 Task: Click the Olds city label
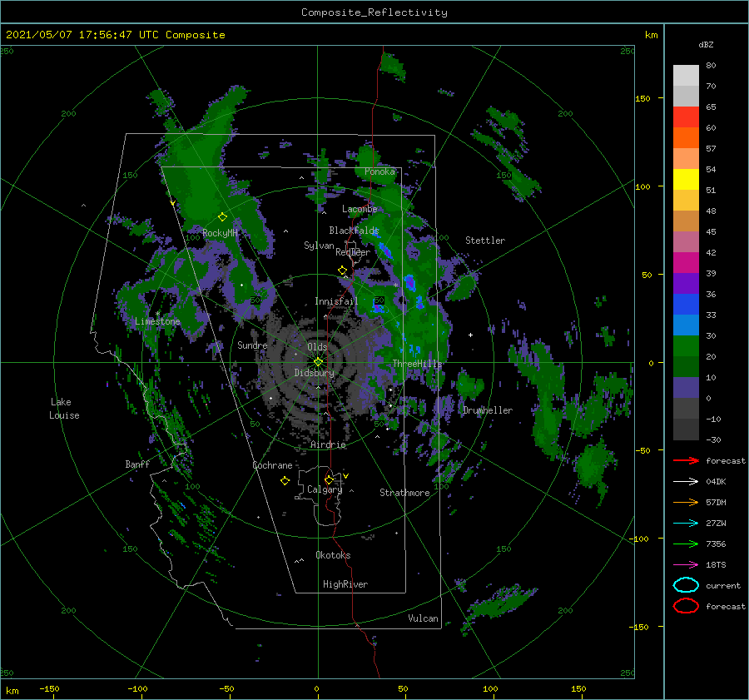click(x=317, y=347)
